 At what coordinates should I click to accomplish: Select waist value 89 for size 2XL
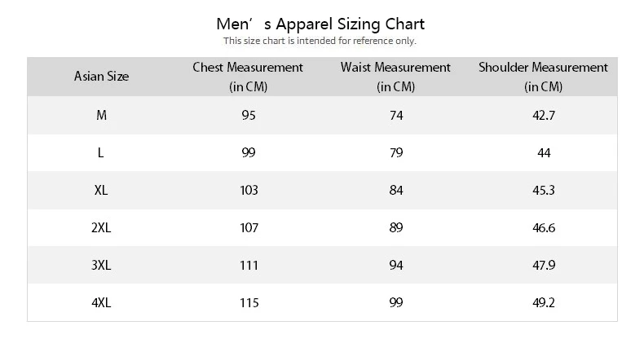[396, 227]
